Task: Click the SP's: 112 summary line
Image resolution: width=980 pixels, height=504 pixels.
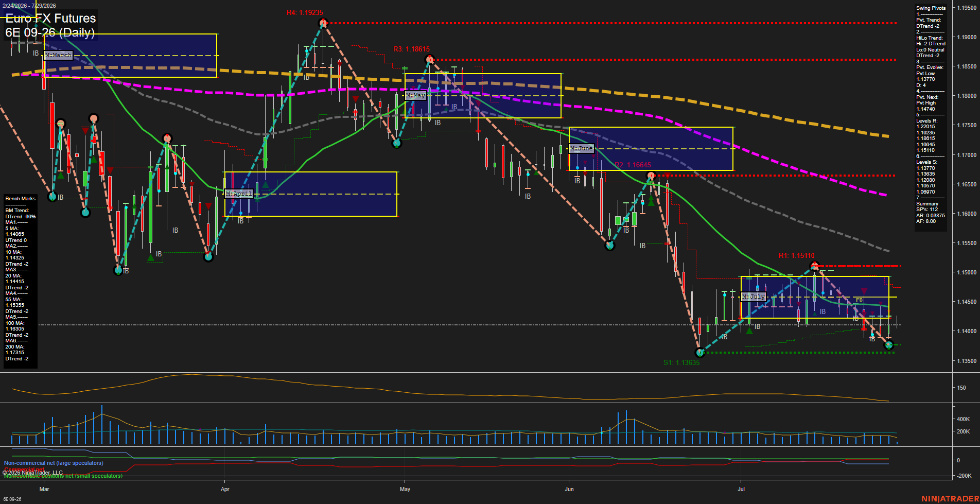Action: pos(927,210)
